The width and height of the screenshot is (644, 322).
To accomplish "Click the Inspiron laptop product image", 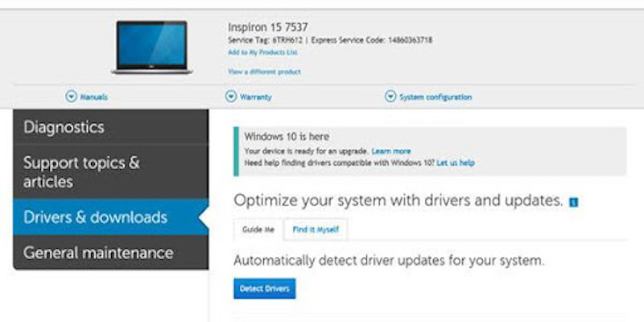I will 151,47.
